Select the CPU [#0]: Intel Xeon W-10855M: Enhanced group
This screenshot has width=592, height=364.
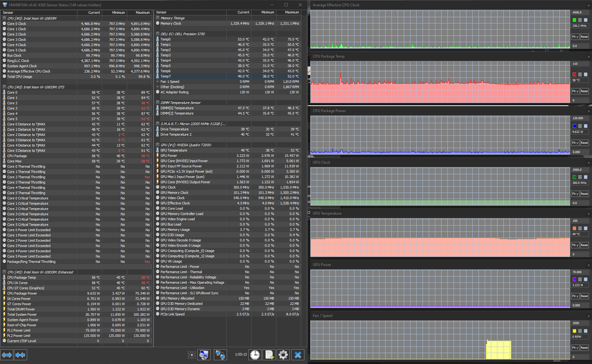point(76,272)
